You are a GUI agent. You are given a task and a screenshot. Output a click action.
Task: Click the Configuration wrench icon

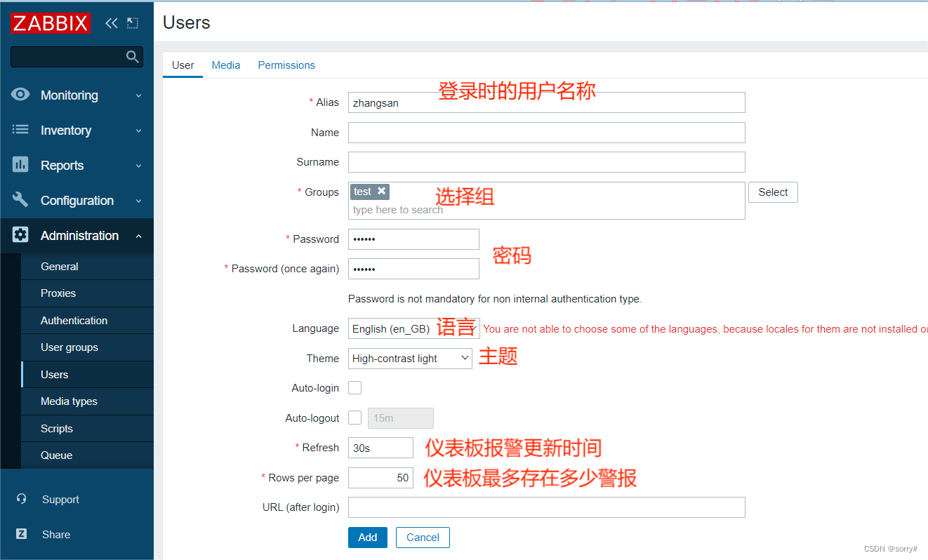click(20, 200)
